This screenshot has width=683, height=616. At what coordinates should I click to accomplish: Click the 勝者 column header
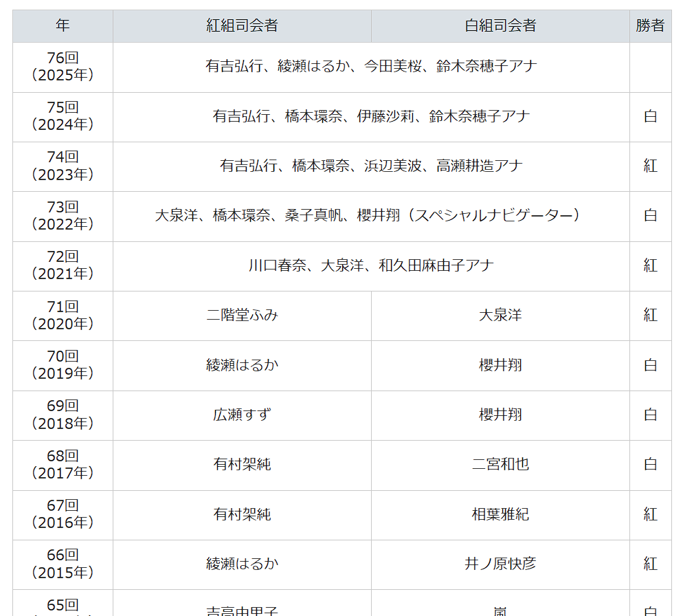pos(650,26)
